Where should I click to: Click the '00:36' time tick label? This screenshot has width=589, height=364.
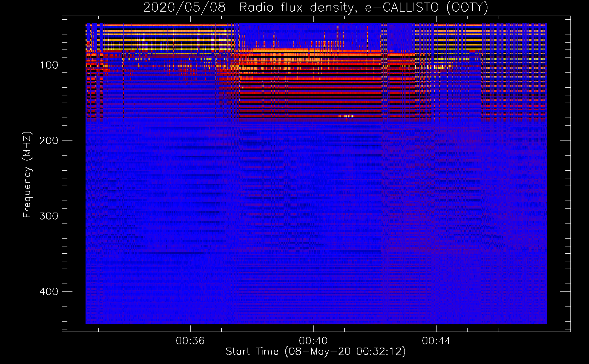tap(190, 341)
